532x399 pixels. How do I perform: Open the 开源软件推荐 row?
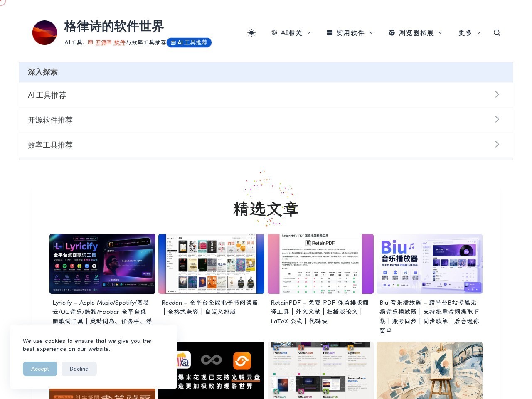point(266,120)
